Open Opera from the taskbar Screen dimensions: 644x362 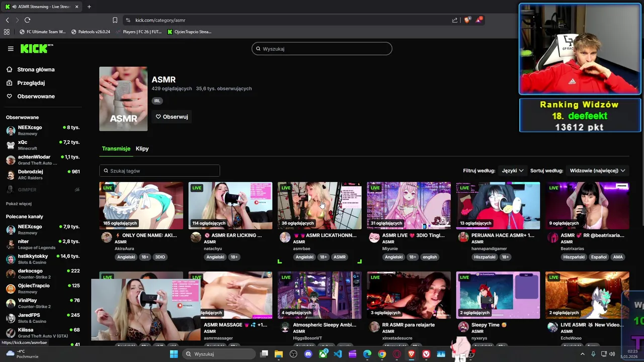coord(397,354)
